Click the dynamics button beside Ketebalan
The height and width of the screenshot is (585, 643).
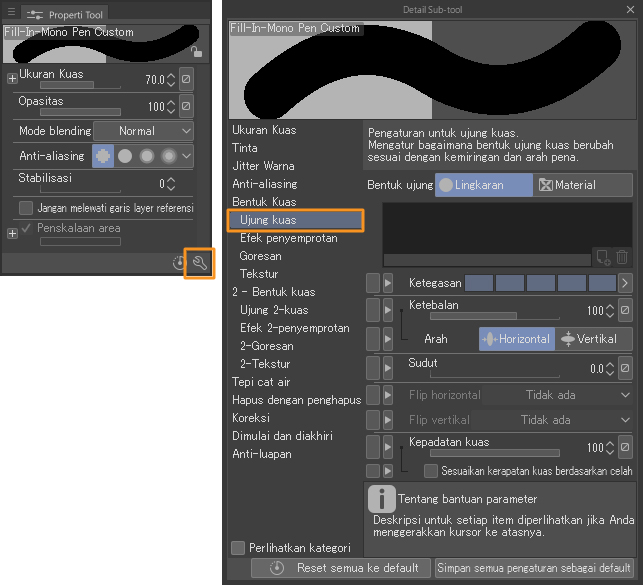click(624, 311)
